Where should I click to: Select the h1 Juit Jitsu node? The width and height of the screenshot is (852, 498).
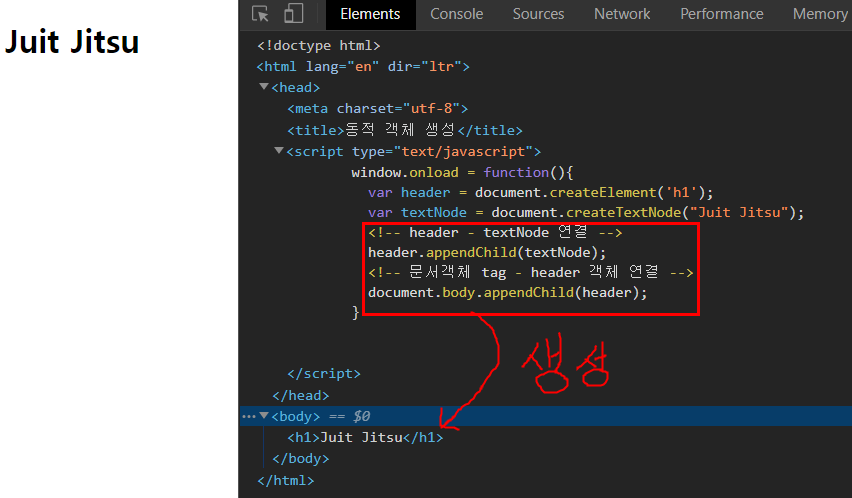coord(365,438)
